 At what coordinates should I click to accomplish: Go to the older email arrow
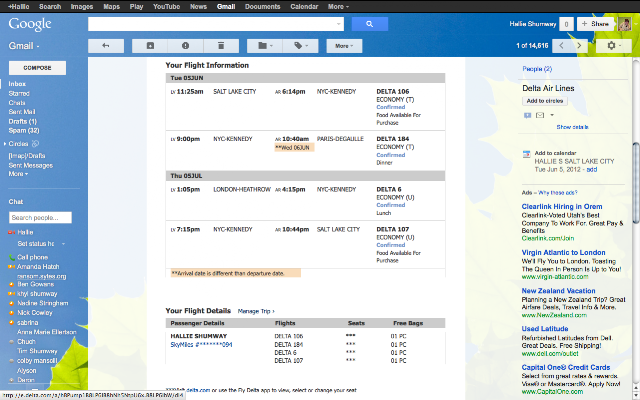coord(579,46)
